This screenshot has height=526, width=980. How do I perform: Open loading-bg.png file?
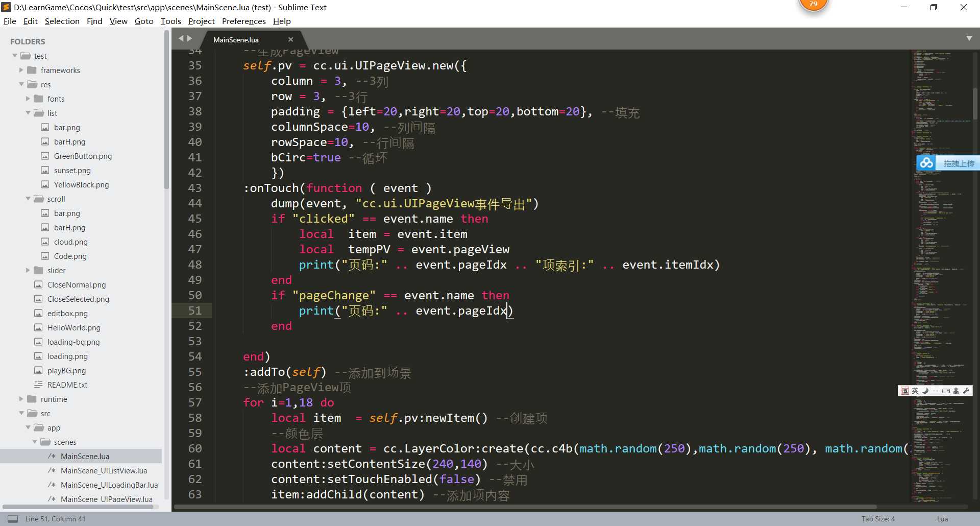coord(73,342)
